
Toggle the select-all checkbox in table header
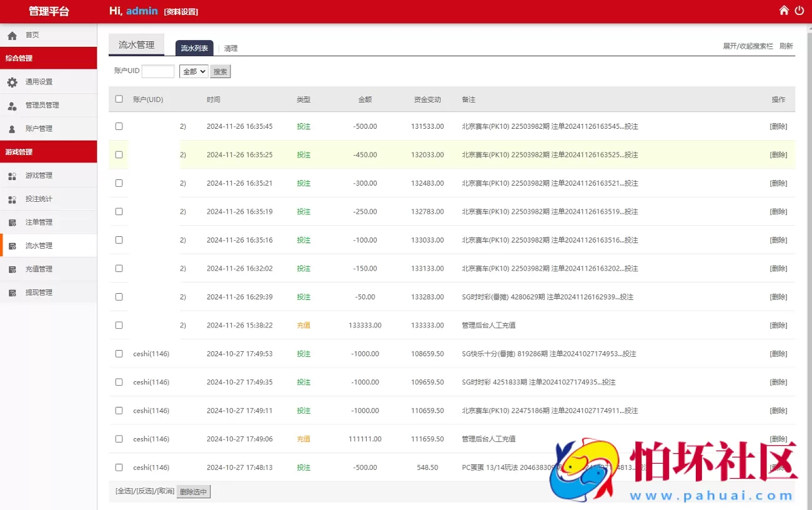[x=119, y=99]
